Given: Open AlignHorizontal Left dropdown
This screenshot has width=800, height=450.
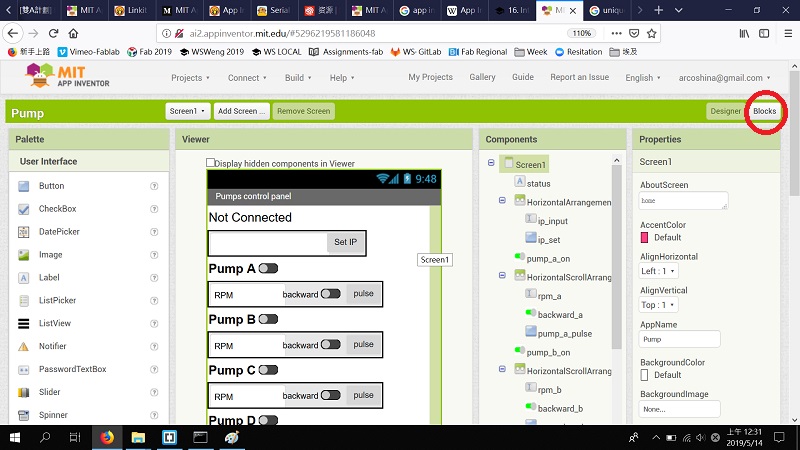Looking at the screenshot, I should tap(658, 271).
